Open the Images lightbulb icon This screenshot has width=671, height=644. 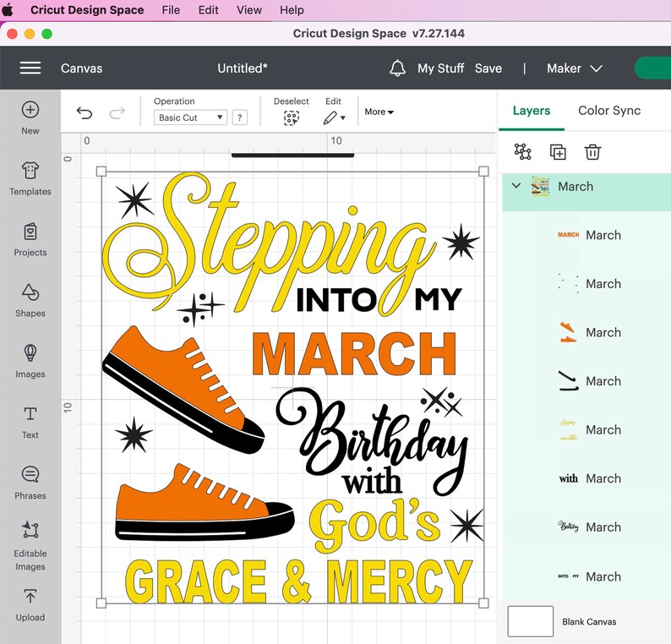coord(30,353)
